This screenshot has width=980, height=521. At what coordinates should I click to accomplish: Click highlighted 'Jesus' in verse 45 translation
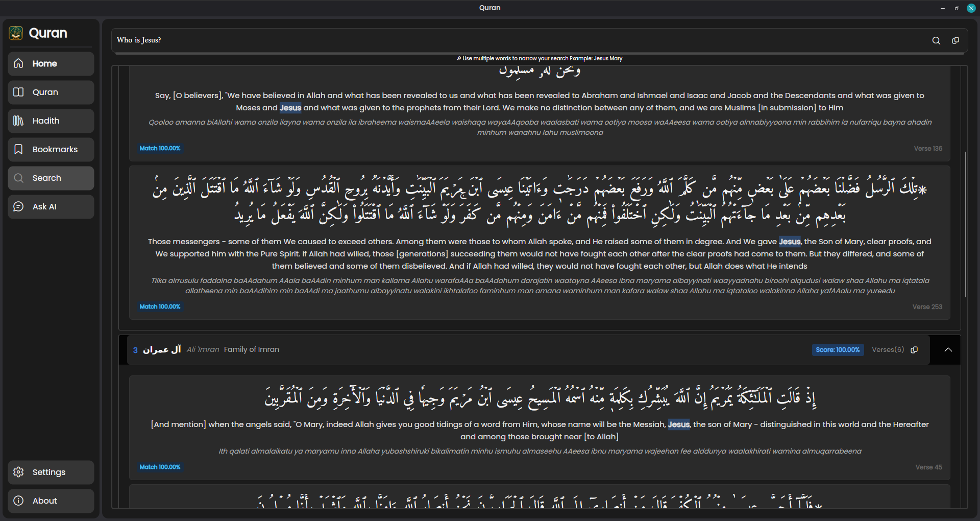(679, 424)
